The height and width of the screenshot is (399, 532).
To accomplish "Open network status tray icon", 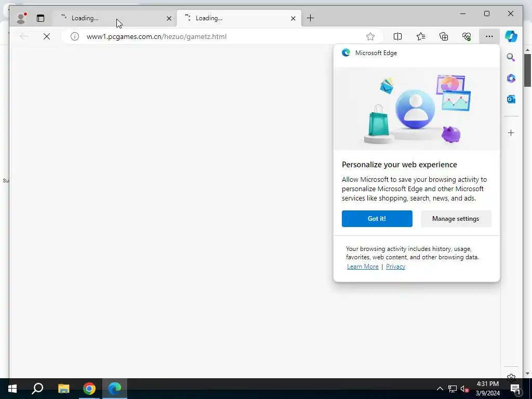I will pyautogui.click(x=453, y=389).
